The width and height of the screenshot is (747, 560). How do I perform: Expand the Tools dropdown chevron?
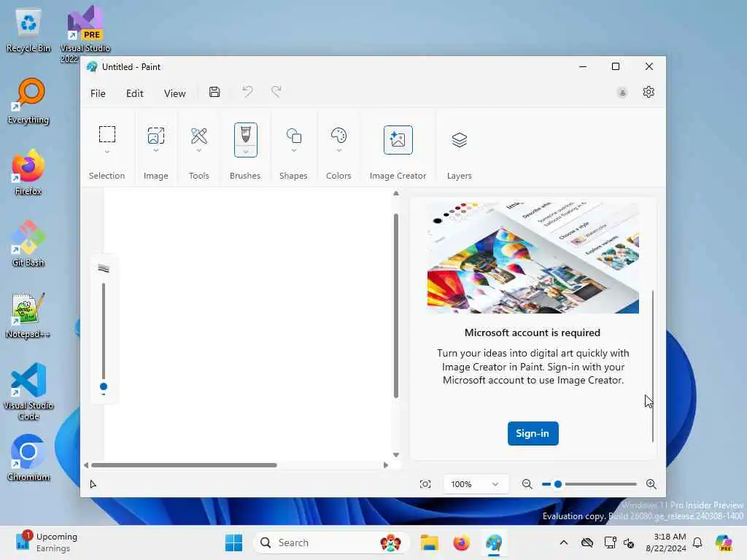198,150
